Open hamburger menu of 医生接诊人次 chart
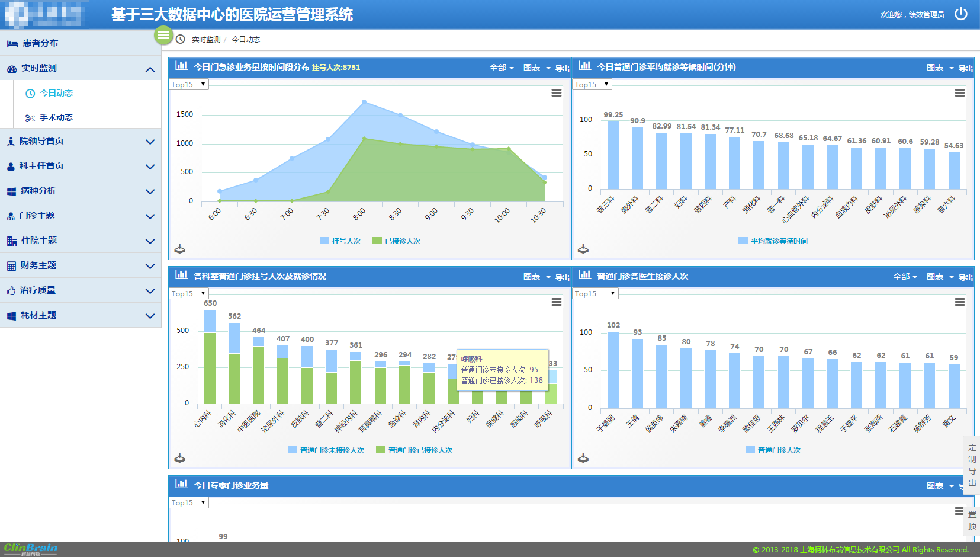The image size is (980, 557). (960, 302)
